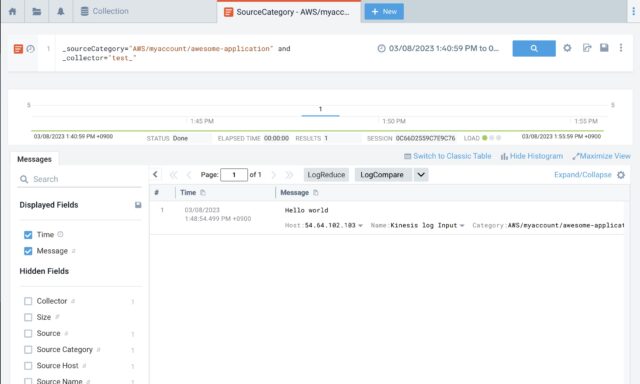The image size is (640, 384).
Task: Select the SourceCategory - AWS/myacc... tab
Action: point(289,12)
